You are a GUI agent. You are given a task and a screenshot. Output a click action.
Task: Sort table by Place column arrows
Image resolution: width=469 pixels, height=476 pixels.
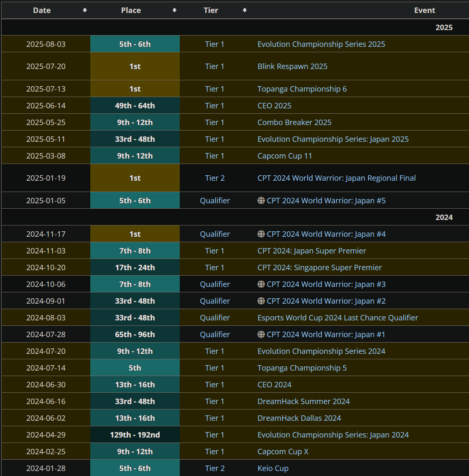coord(174,10)
